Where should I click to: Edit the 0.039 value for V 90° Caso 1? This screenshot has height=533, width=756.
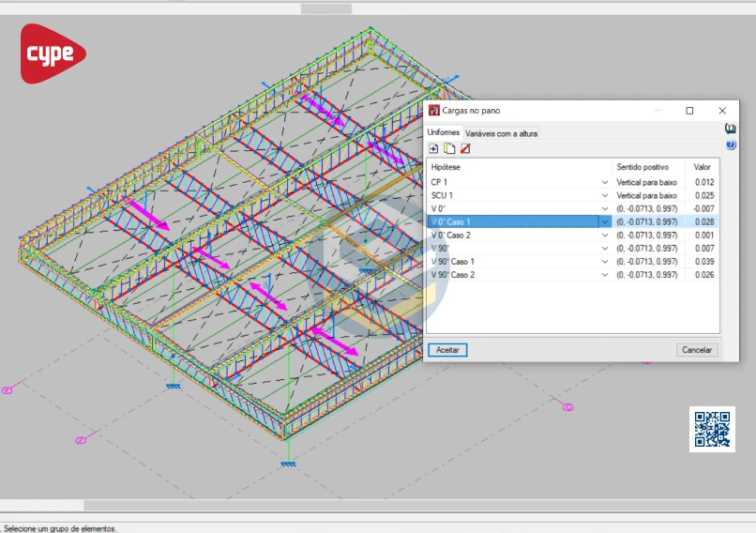[x=703, y=262]
